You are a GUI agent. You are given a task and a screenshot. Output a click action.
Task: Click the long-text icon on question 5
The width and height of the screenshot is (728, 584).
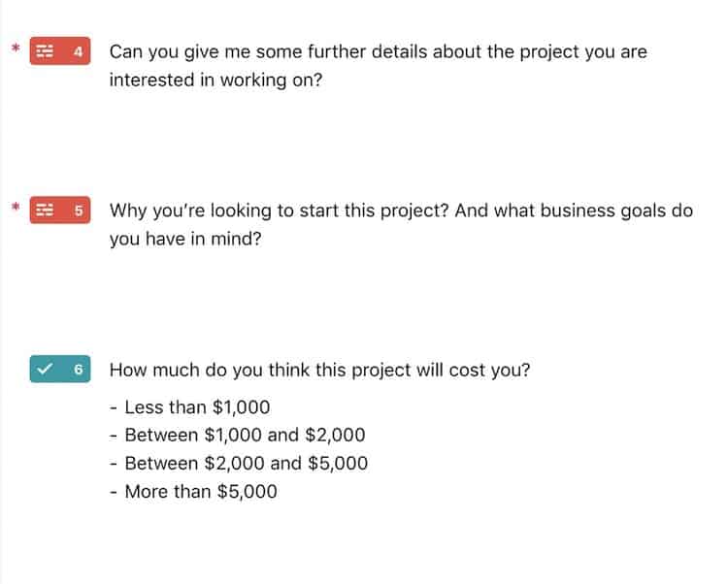tap(45, 211)
